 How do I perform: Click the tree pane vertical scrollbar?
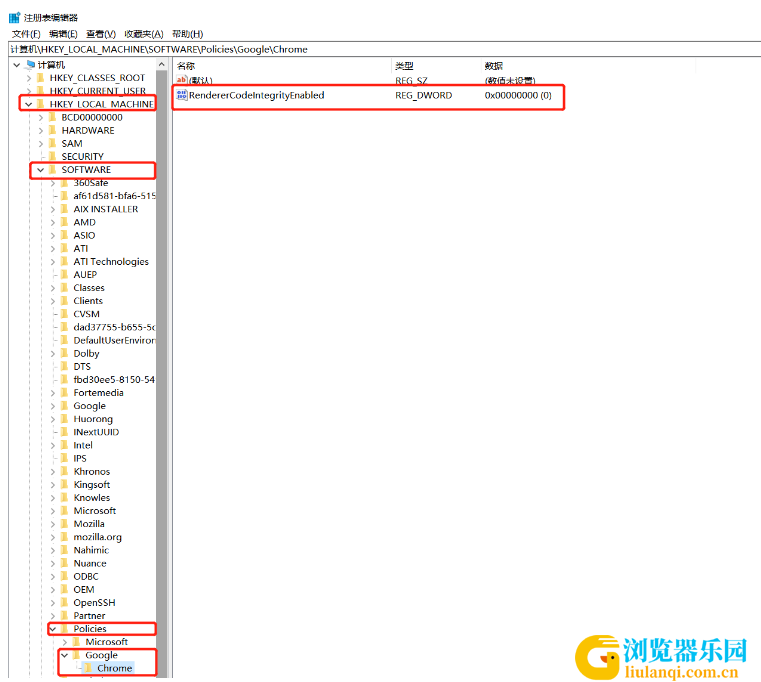coord(162,374)
